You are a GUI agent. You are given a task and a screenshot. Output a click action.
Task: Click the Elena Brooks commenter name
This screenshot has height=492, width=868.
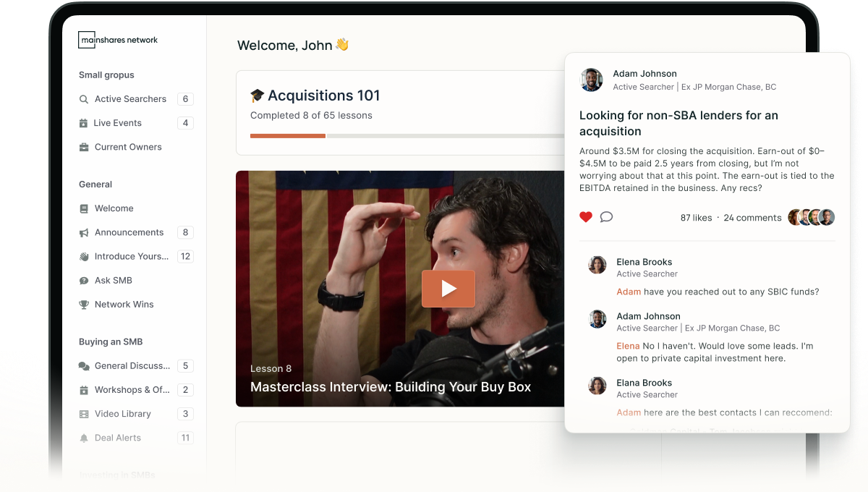click(x=644, y=262)
